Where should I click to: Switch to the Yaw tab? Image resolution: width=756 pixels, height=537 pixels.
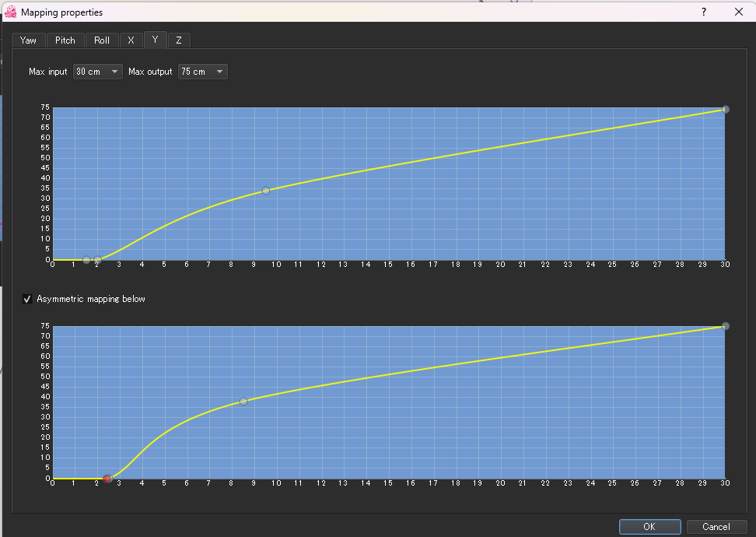[x=28, y=40]
